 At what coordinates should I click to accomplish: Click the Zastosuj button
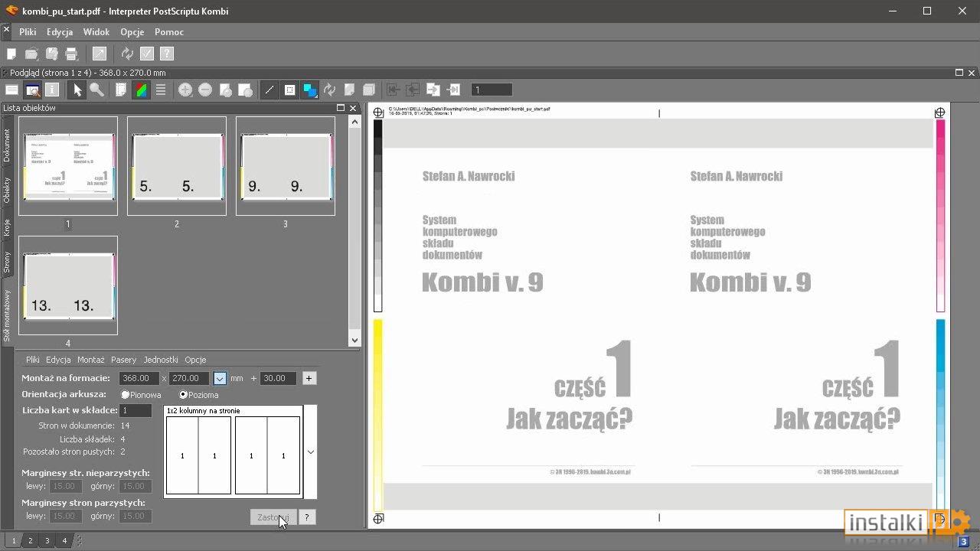[273, 517]
